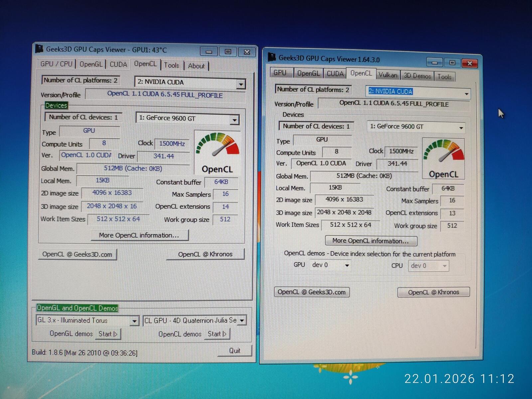Switch to GPU tab in right window
Image resolution: width=532 pixels, height=399 pixels.
click(280, 73)
